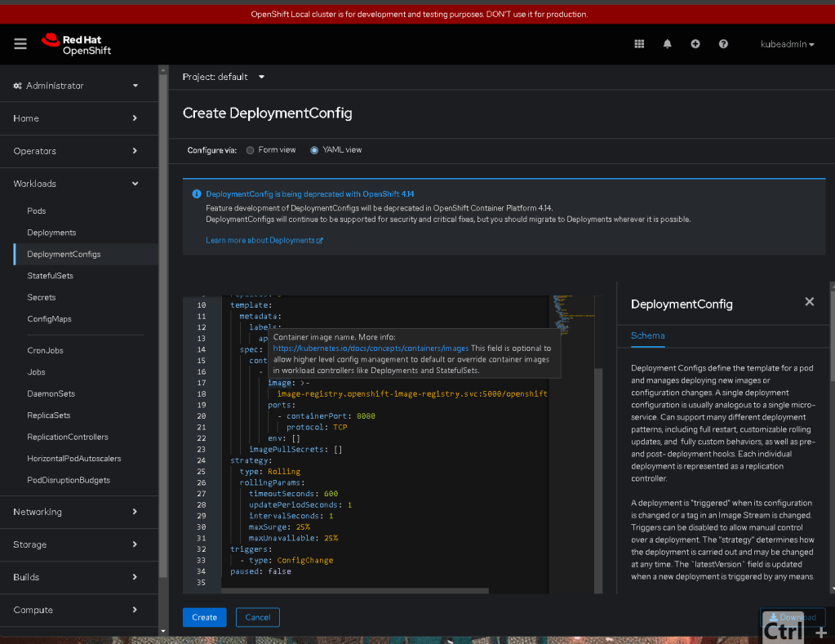
Task: Expand the Networking navigation section
Action: tap(79, 512)
